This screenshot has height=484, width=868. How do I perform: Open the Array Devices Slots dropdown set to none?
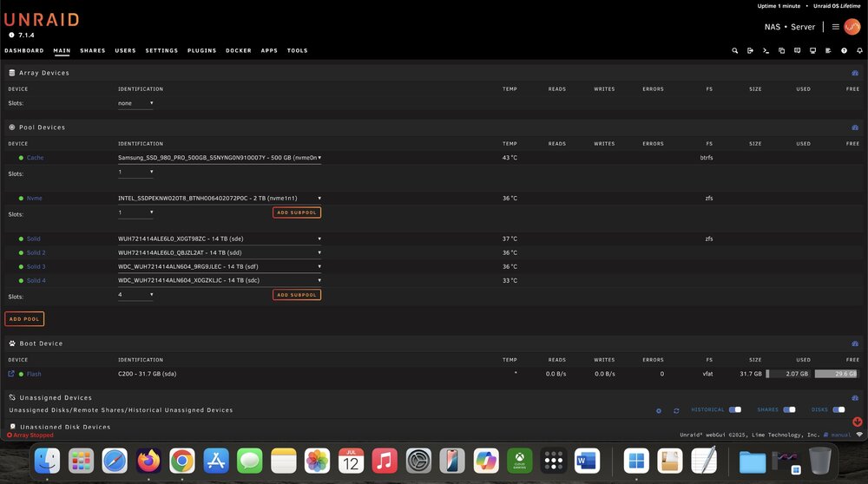(x=135, y=103)
